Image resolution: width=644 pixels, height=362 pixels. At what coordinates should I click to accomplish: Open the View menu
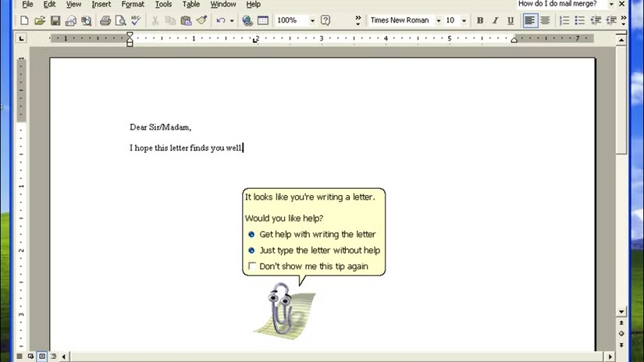click(x=74, y=4)
